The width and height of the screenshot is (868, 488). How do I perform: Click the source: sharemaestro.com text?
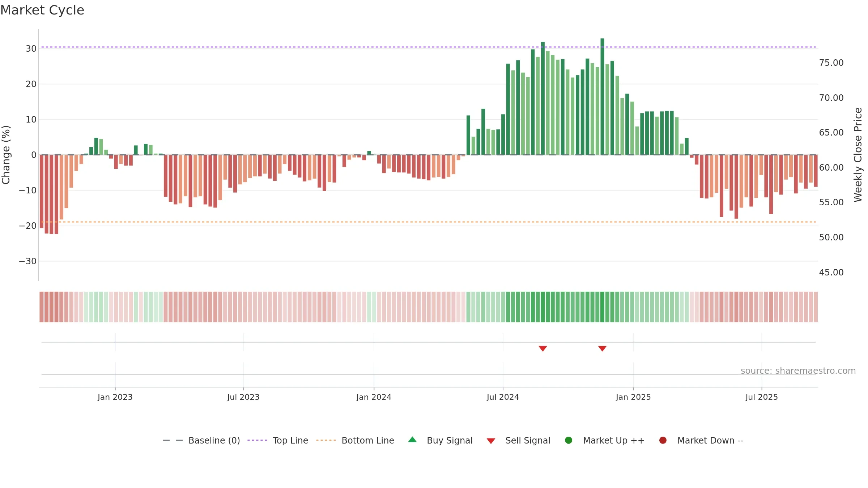point(798,371)
